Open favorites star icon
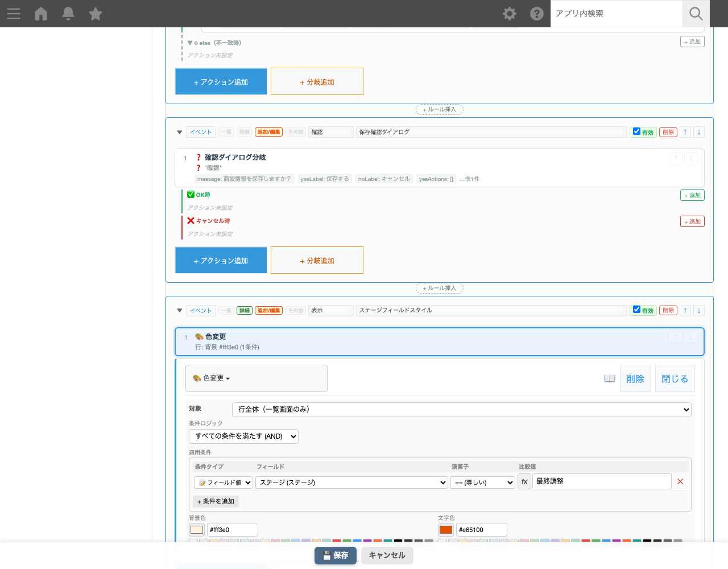 pos(96,14)
